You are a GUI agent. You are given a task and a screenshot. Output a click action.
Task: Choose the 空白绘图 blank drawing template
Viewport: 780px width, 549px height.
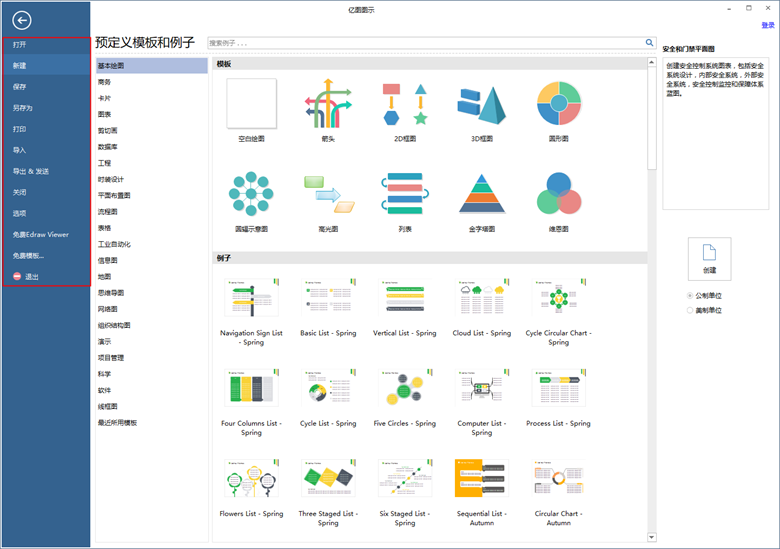251,103
